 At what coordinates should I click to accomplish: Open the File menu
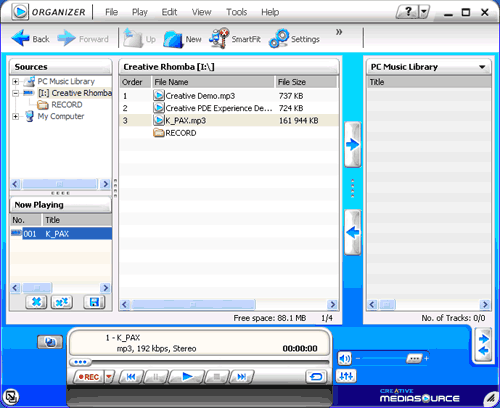[111, 12]
